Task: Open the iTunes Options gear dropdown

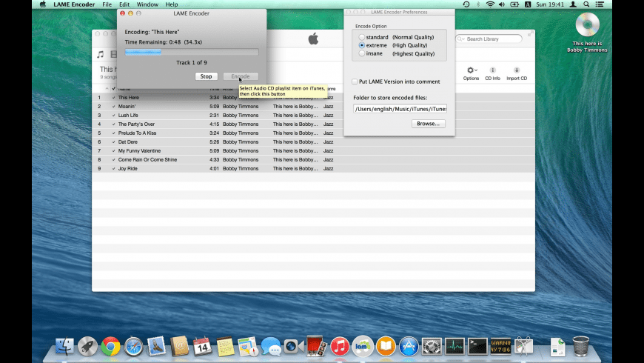Action: (x=471, y=70)
